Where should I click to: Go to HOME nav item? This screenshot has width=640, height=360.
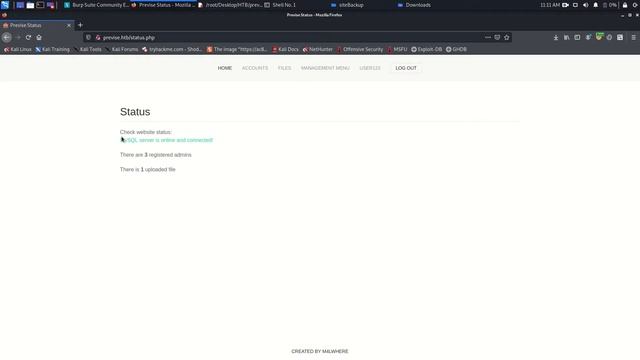click(224, 68)
